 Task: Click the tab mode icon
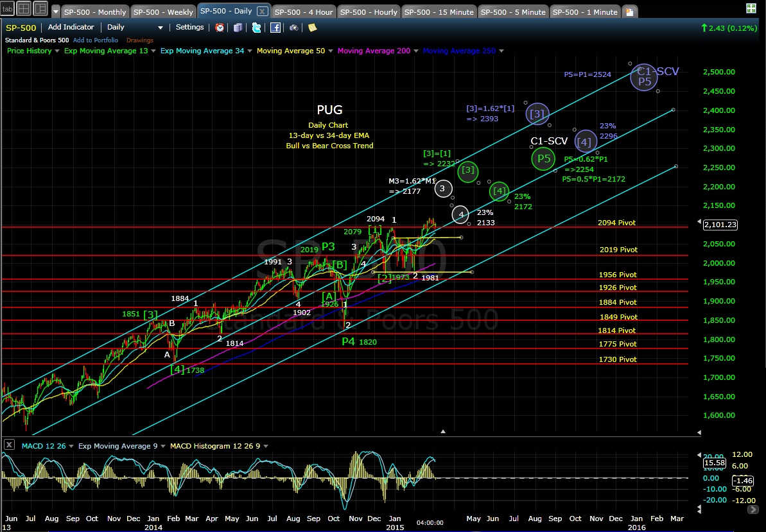pyautogui.click(x=7, y=8)
